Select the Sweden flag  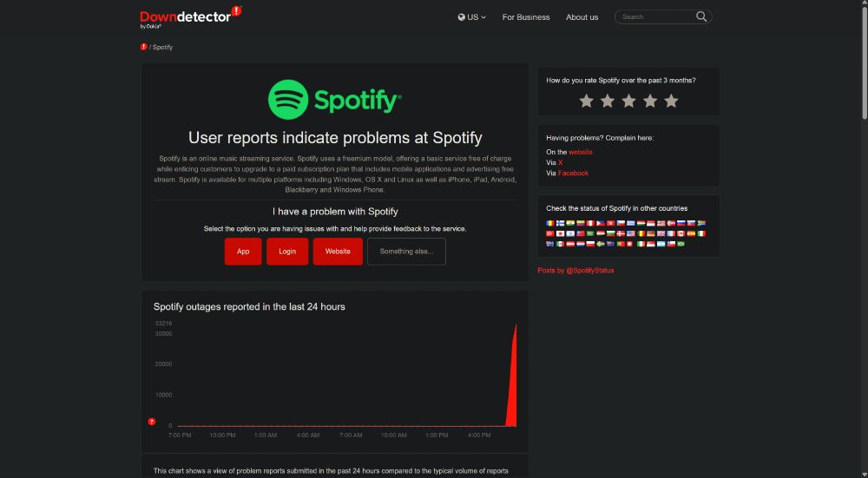coord(601,244)
